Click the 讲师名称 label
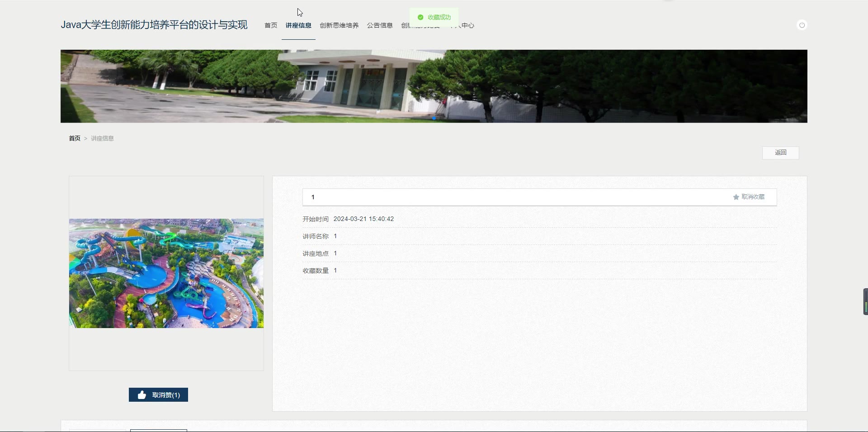 click(316, 236)
